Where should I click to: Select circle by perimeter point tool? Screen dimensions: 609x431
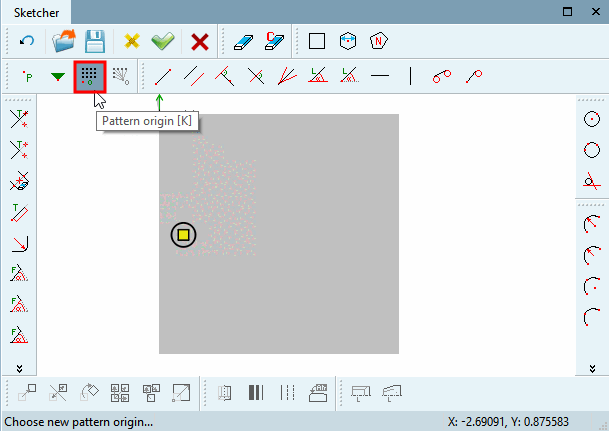[x=592, y=150]
